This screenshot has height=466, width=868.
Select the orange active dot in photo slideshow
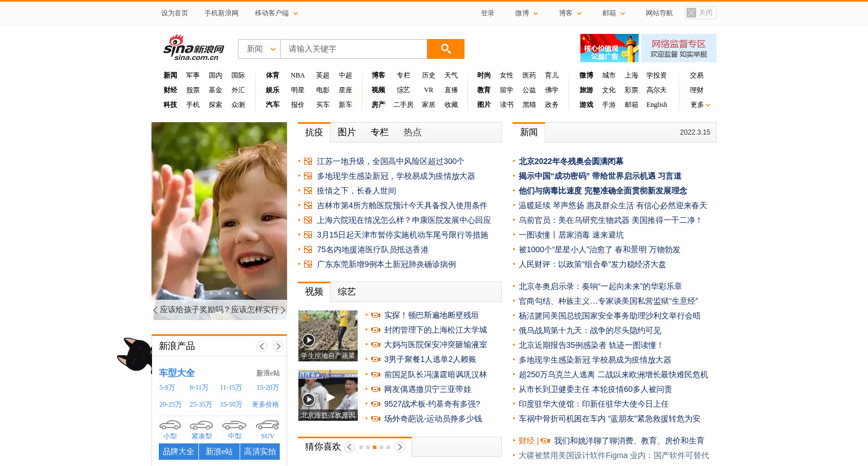pyautogui.click(x=245, y=293)
